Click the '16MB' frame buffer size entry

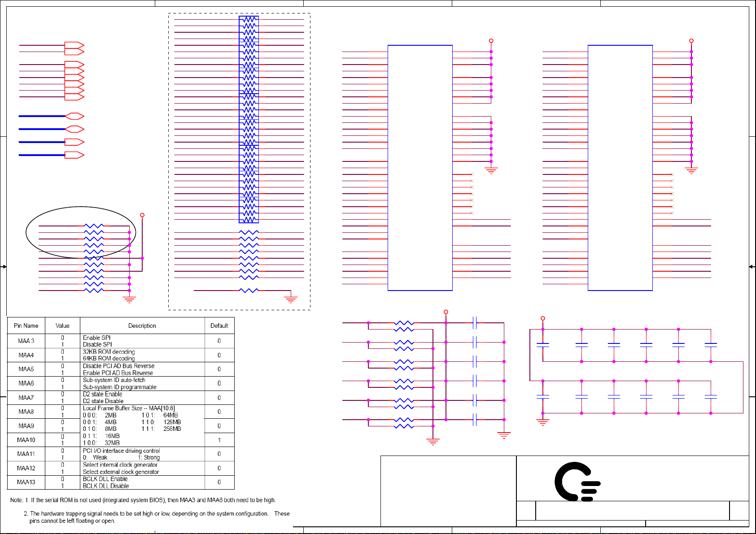click(x=112, y=436)
